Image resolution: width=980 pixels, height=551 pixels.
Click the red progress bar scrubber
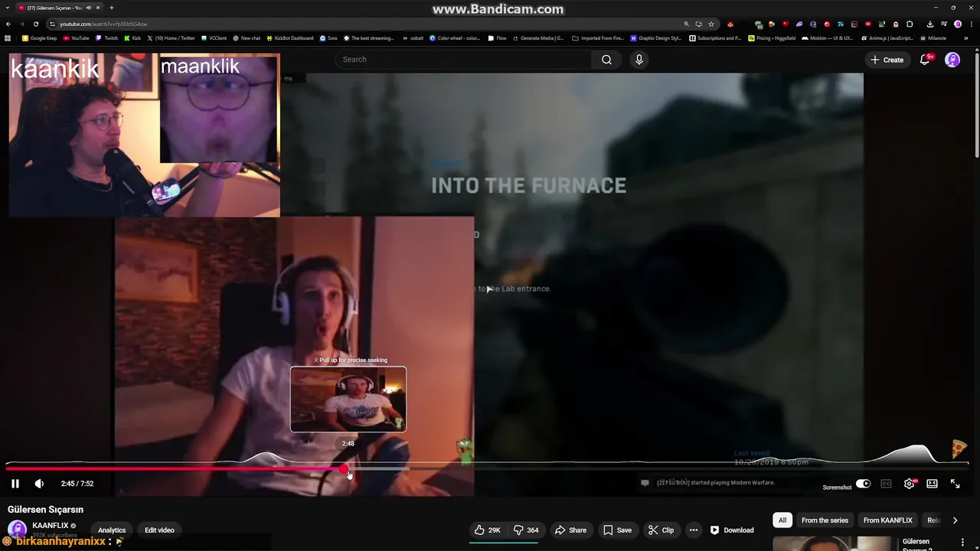tap(344, 468)
